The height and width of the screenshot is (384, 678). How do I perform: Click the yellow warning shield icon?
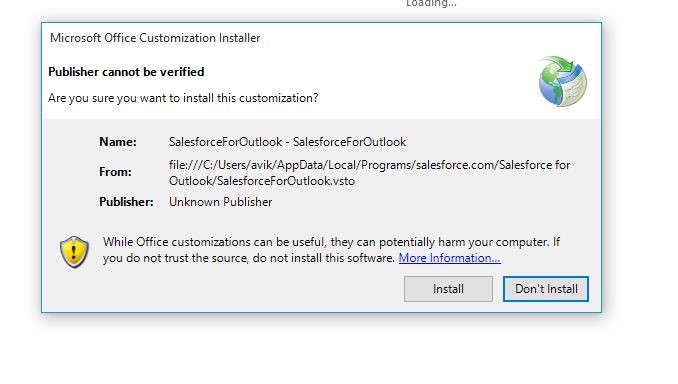pyautogui.click(x=74, y=252)
